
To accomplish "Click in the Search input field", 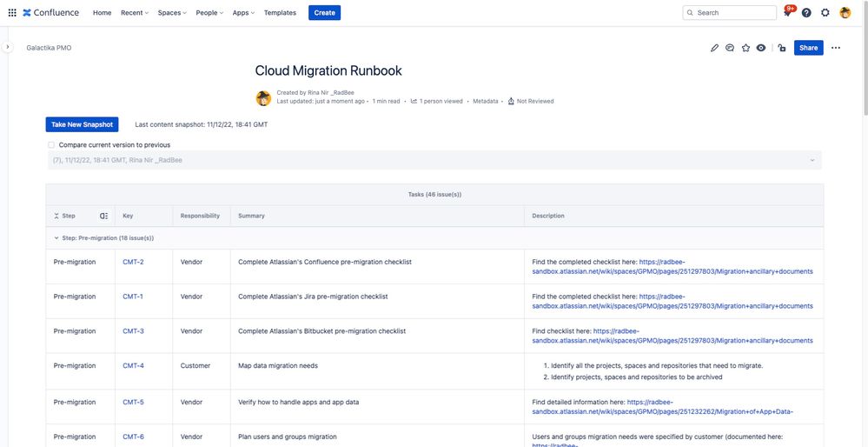I will pyautogui.click(x=730, y=13).
